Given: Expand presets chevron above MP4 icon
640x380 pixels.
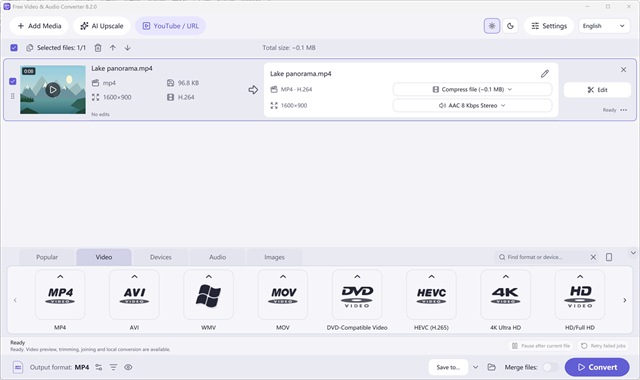Looking at the screenshot, I should click(60, 276).
